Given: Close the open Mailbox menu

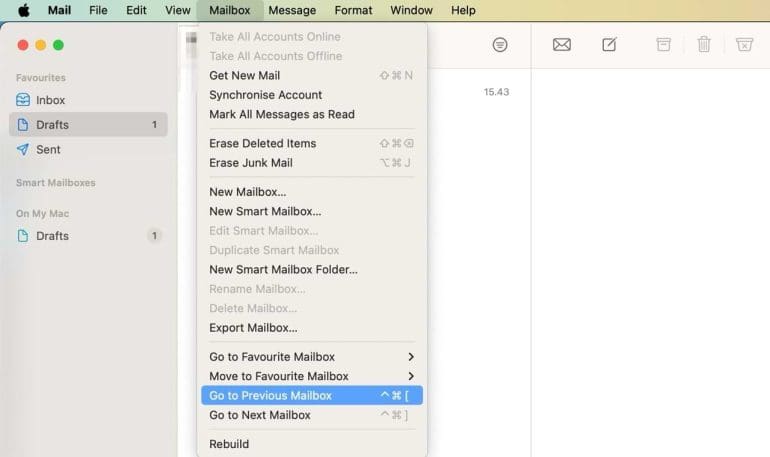Looking at the screenshot, I should point(230,10).
